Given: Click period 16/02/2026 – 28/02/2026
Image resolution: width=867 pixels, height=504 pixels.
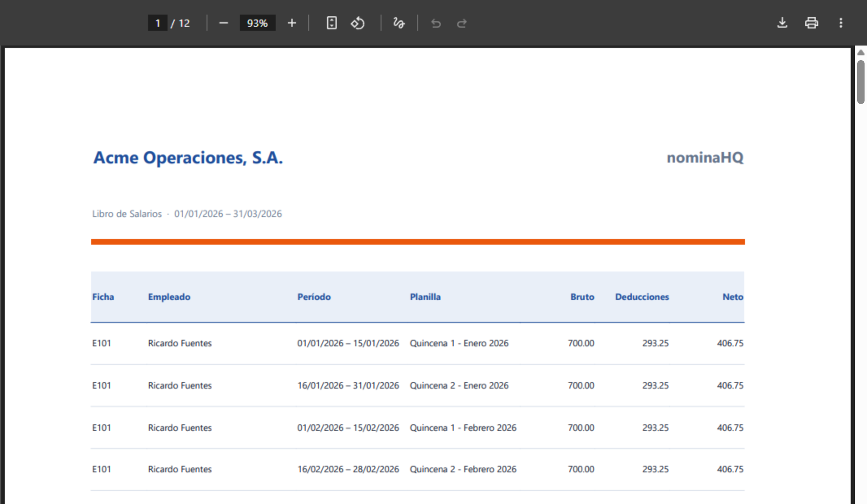Looking at the screenshot, I should 348,469.
